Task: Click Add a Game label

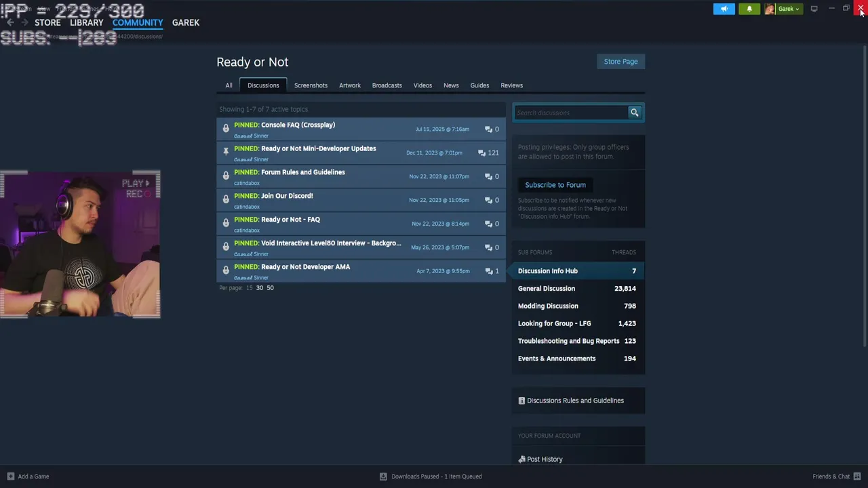Action: pos(33,476)
